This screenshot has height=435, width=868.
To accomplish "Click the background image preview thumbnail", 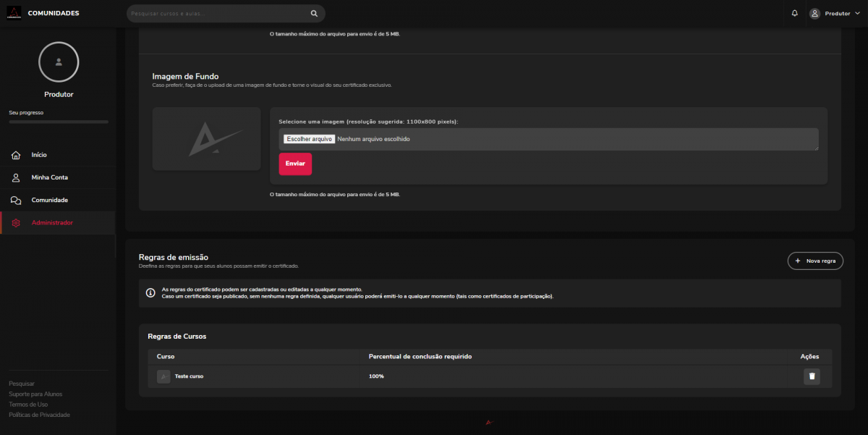I will (x=206, y=139).
